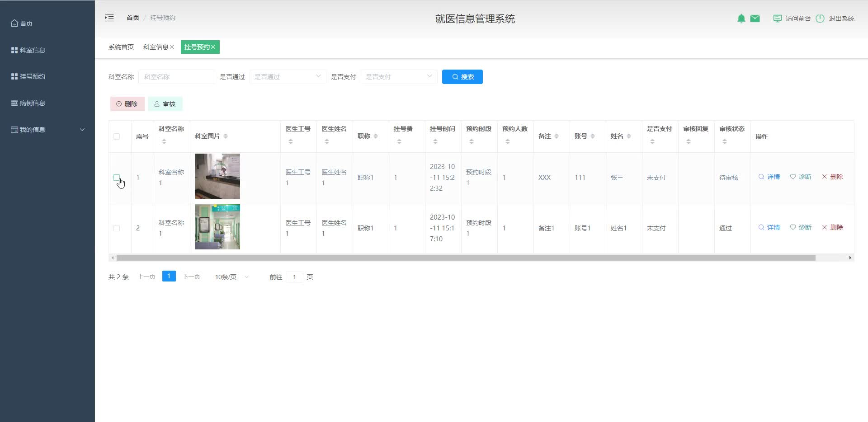Open the hospital corridor photo thumbnail in row 2
868x422 pixels.
(217, 227)
